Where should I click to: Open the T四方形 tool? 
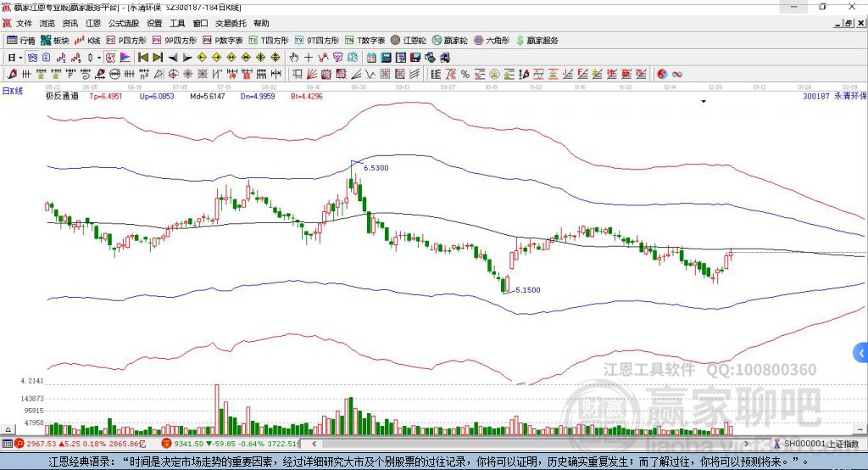tap(269, 41)
